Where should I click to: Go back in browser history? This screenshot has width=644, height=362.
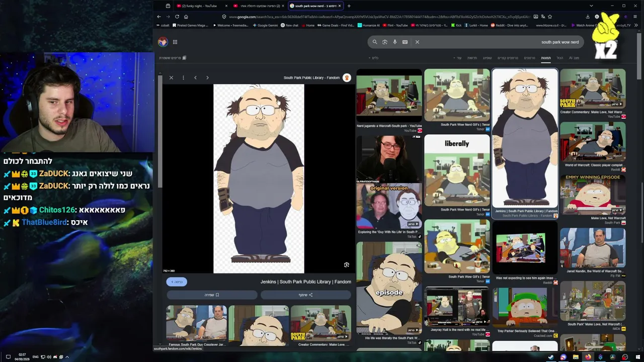[159, 17]
